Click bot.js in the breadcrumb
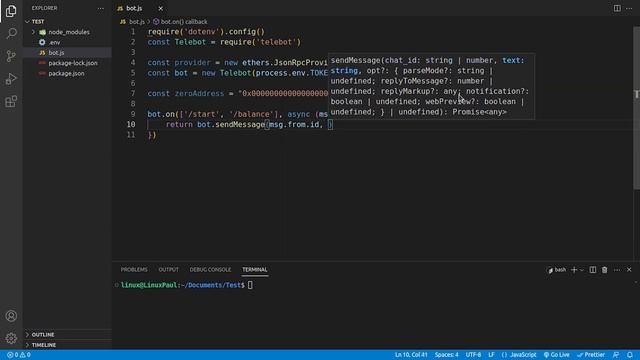The width and height of the screenshot is (640, 360). [133, 22]
